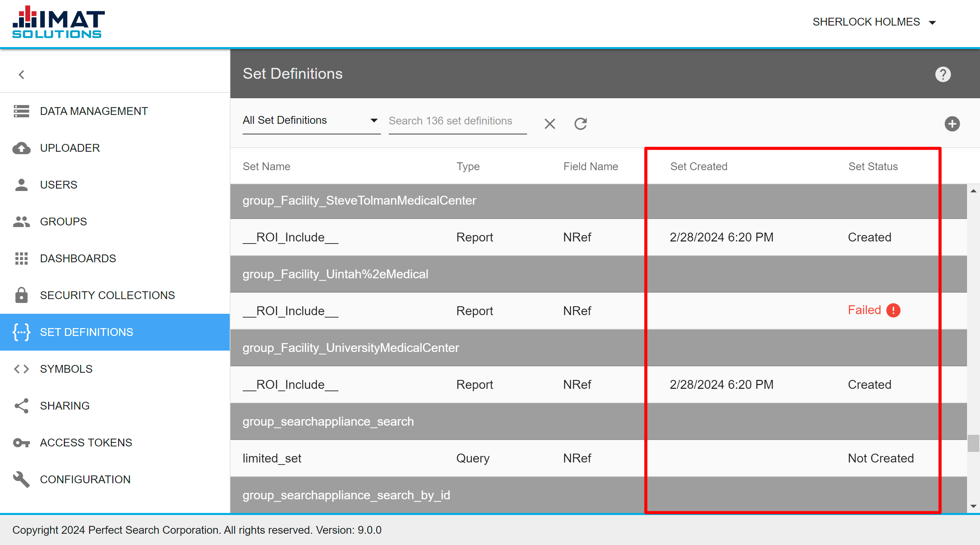Click the scrollbar up arrow
Viewport: 980px width, 545px height.
973,191
